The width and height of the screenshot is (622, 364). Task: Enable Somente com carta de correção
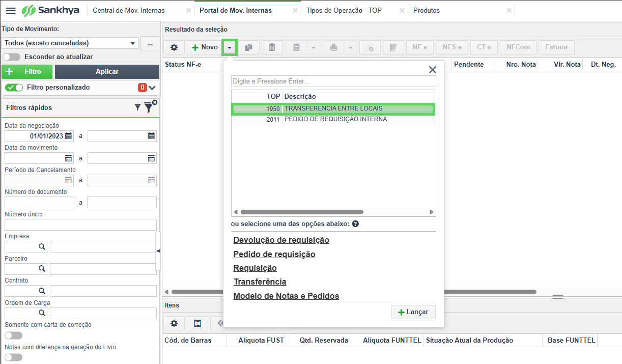point(14,335)
